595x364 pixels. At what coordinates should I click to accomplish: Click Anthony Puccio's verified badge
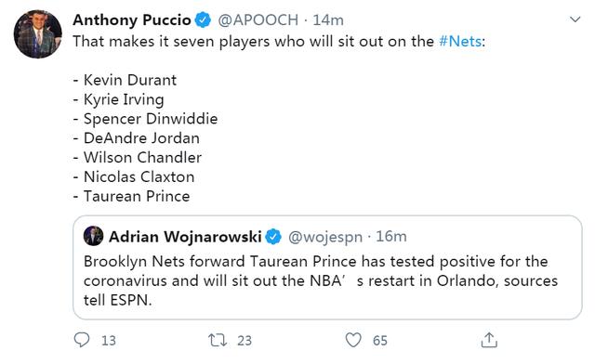pyautogui.click(x=203, y=19)
